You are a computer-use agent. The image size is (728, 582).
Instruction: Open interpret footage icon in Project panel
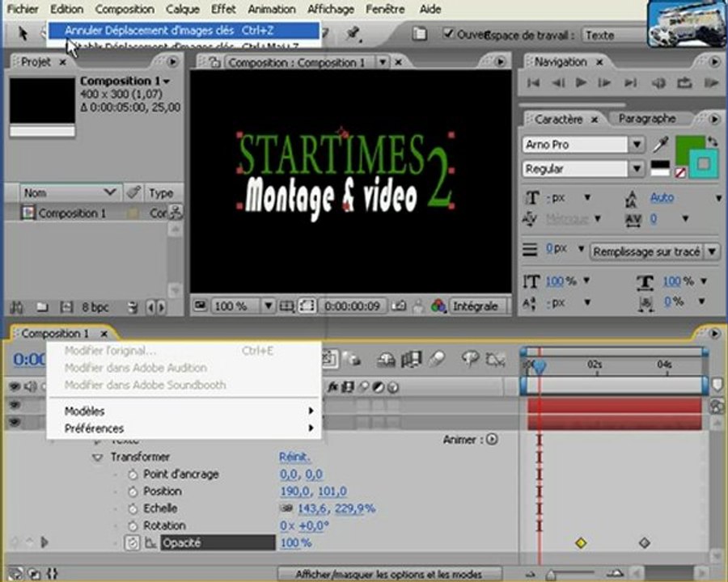tap(16, 307)
